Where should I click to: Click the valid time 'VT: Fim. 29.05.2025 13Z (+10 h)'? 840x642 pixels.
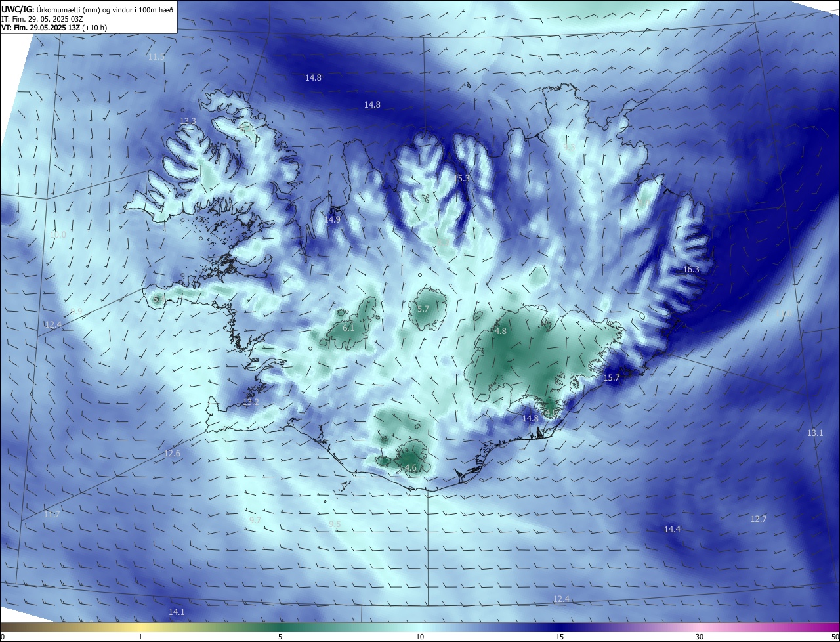coord(54,28)
